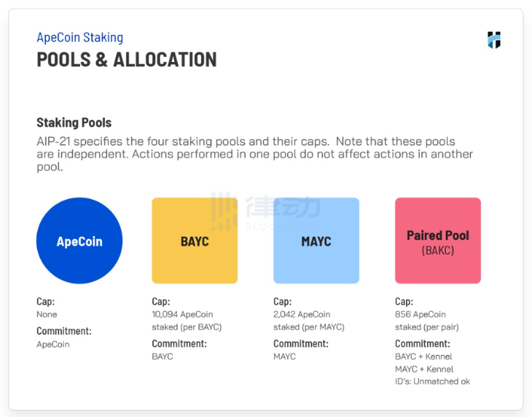Viewport: 532px width, 417px height.
Task: Click the "MAYC + Kennel" commitment line
Action: pyautogui.click(x=424, y=369)
